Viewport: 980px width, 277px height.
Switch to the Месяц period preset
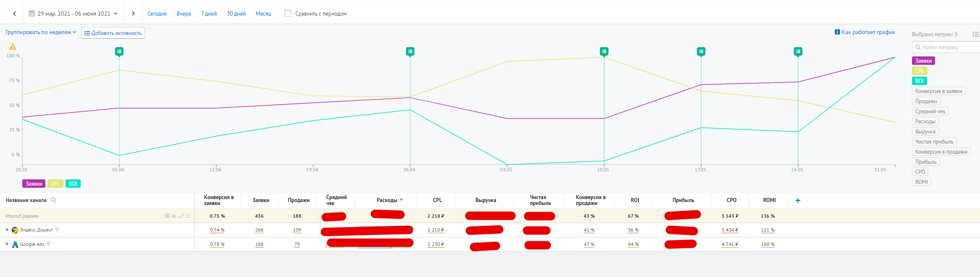point(263,13)
